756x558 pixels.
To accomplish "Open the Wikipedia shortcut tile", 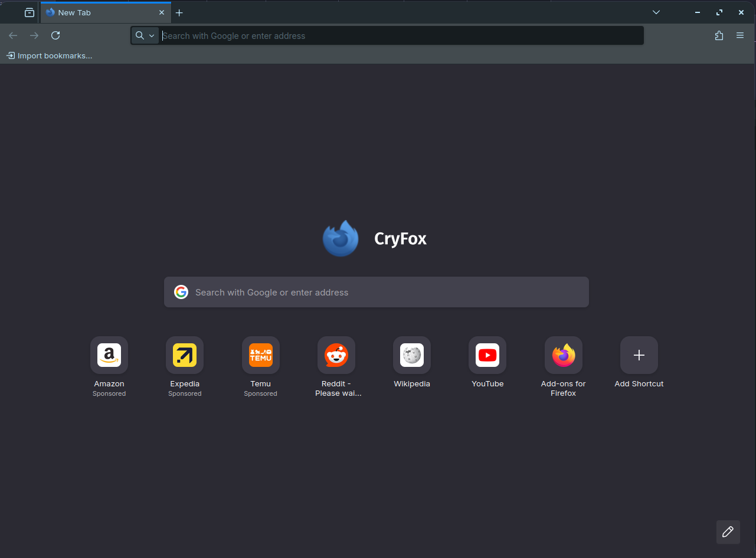I will pos(412,355).
